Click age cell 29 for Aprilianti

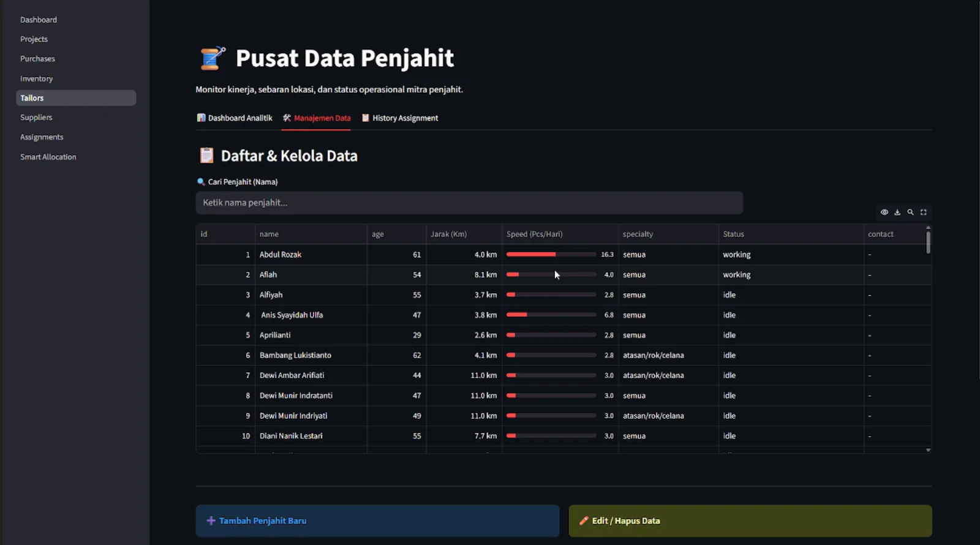[397, 335]
